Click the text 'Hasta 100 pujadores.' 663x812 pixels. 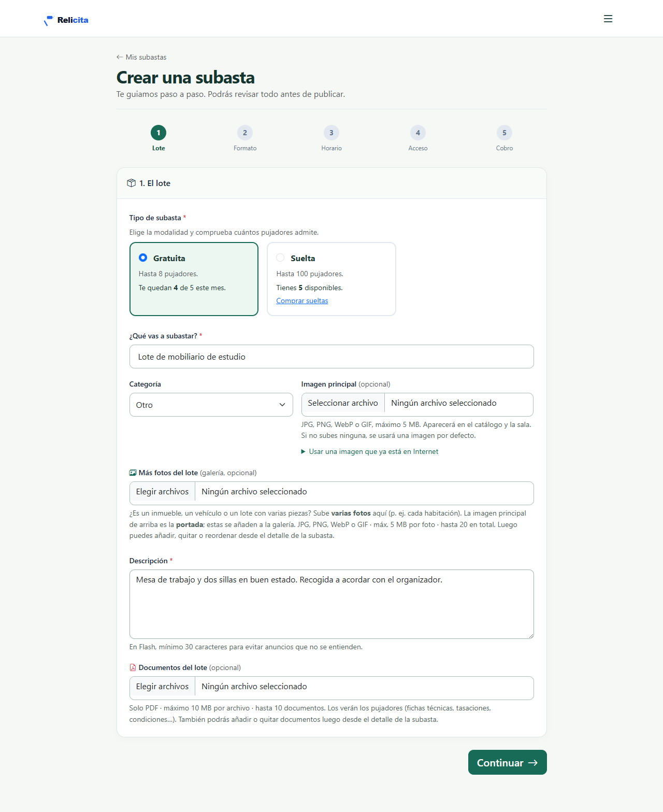[x=310, y=274]
